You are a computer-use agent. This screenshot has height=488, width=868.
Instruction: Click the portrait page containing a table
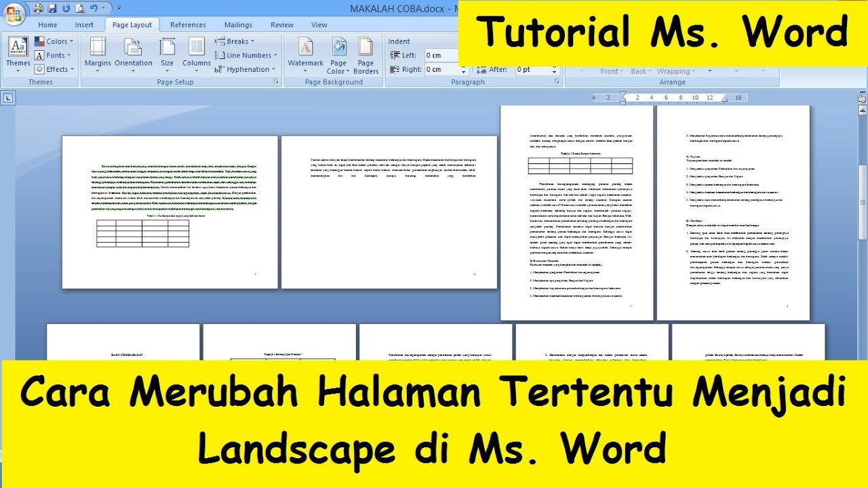[x=577, y=213]
